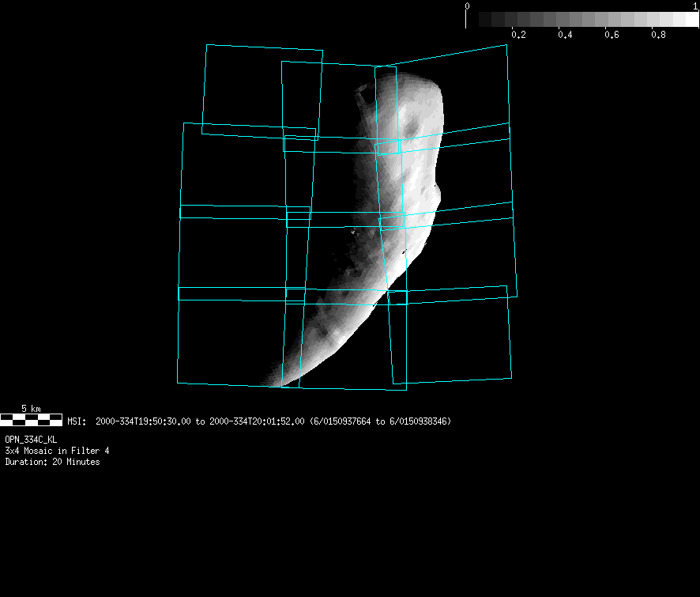Screen dimensions: 700x597
Task: Click the 1 maximum label above the color bar
Action: click(x=694, y=6)
